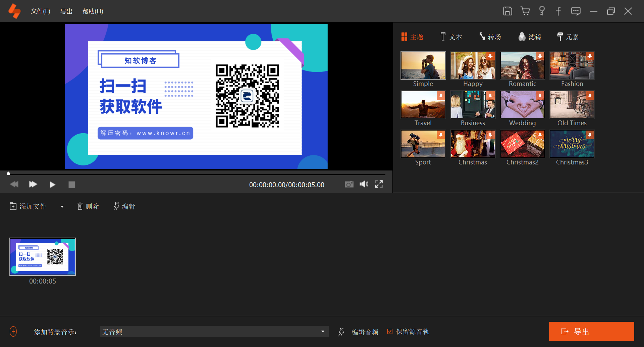The height and width of the screenshot is (347, 644).
Task: Click the orange 导出 export button
Action: pos(591,332)
